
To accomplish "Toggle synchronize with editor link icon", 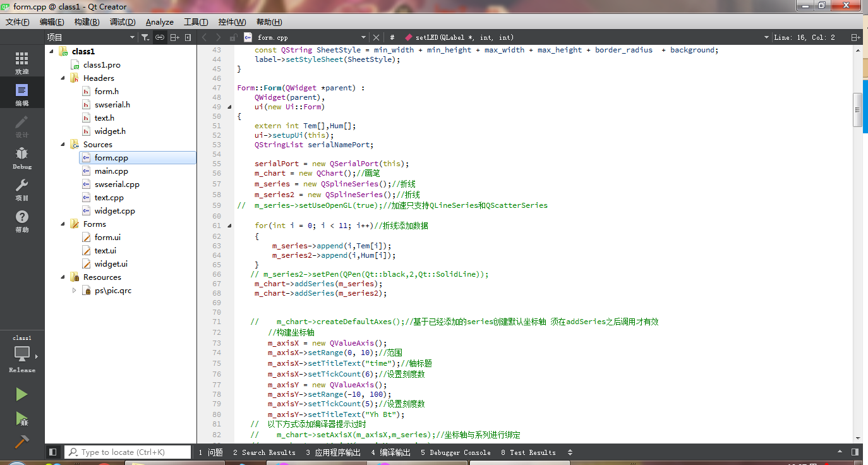I will click(x=160, y=37).
